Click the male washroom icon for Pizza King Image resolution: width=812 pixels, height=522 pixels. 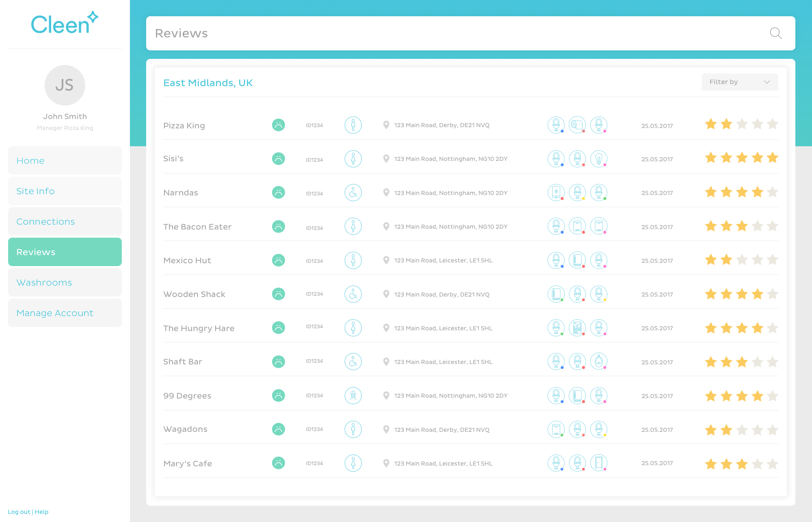click(353, 125)
